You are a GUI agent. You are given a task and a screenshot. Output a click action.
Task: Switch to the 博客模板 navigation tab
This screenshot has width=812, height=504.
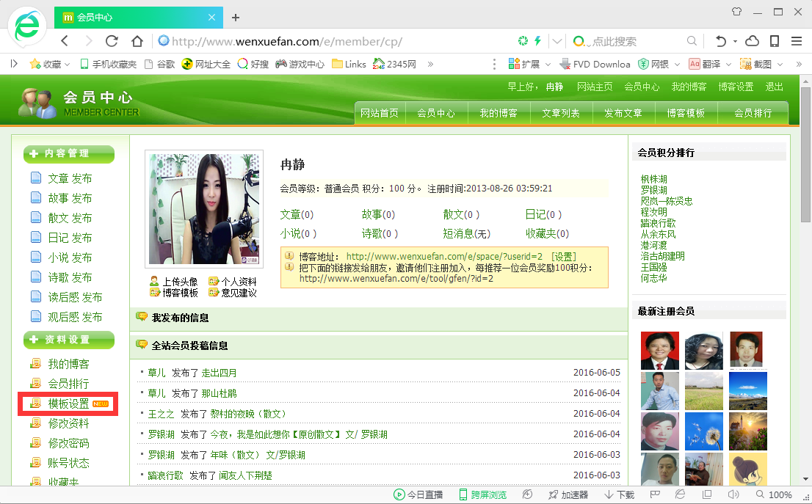pyautogui.click(x=686, y=113)
